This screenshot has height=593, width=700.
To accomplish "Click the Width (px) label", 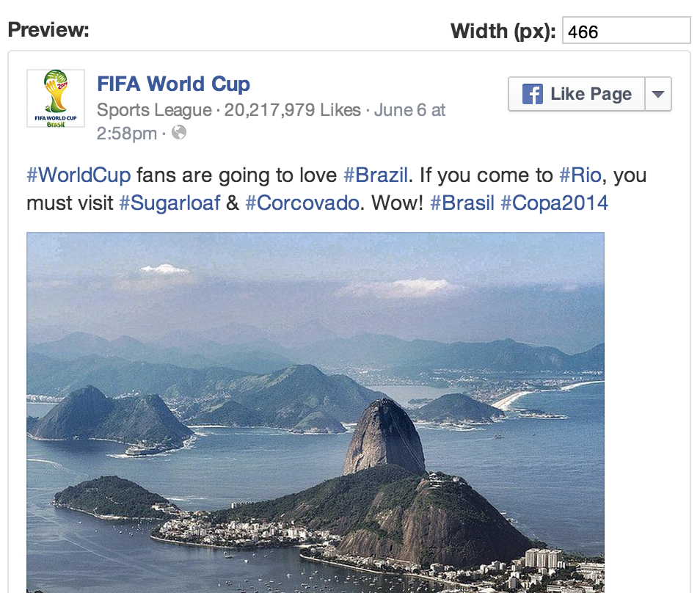I will (x=503, y=31).
